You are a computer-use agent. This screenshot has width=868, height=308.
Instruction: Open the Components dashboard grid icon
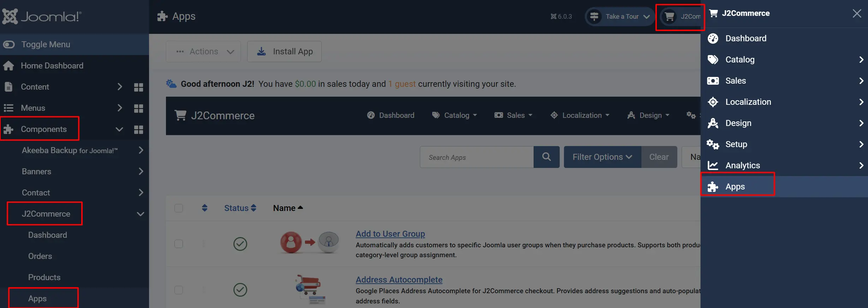[139, 129]
